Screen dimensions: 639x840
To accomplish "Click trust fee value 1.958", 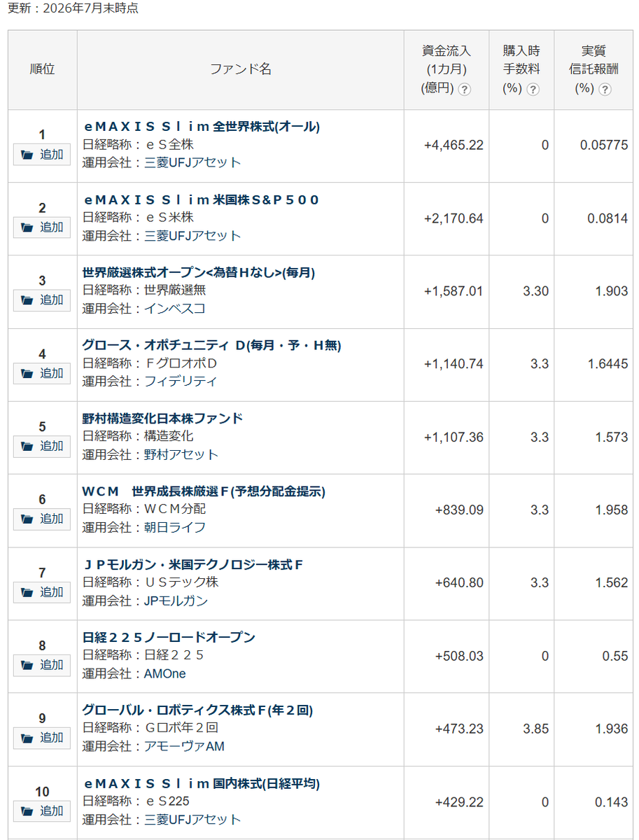I will [x=612, y=510].
